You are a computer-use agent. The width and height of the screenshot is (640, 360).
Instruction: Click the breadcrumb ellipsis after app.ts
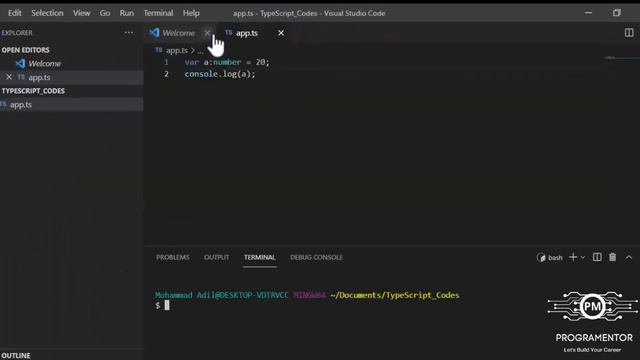[200, 51]
